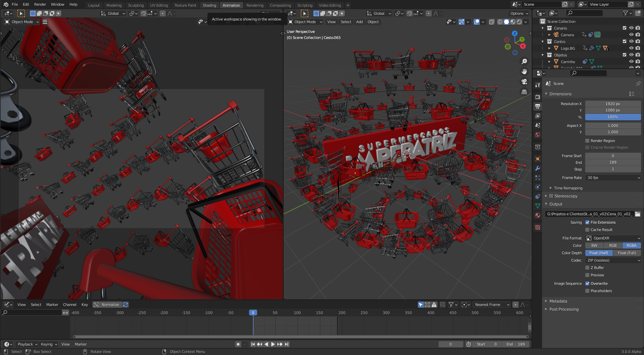Open the Particles properties tab

coord(538,178)
